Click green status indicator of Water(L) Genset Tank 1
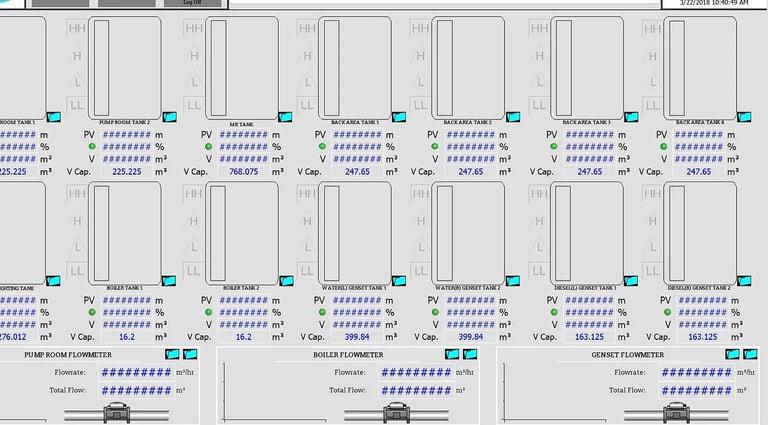Viewport: 768px width, 425px height. (322, 312)
